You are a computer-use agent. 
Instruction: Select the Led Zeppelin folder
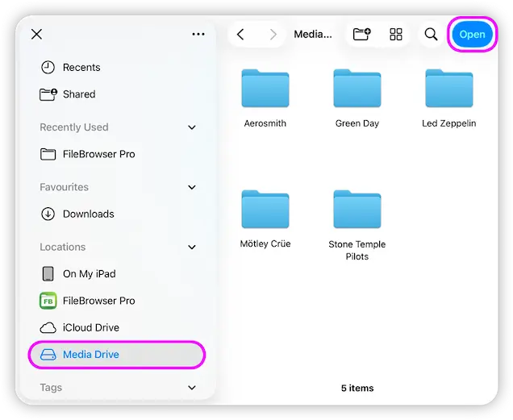click(x=448, y=89)
